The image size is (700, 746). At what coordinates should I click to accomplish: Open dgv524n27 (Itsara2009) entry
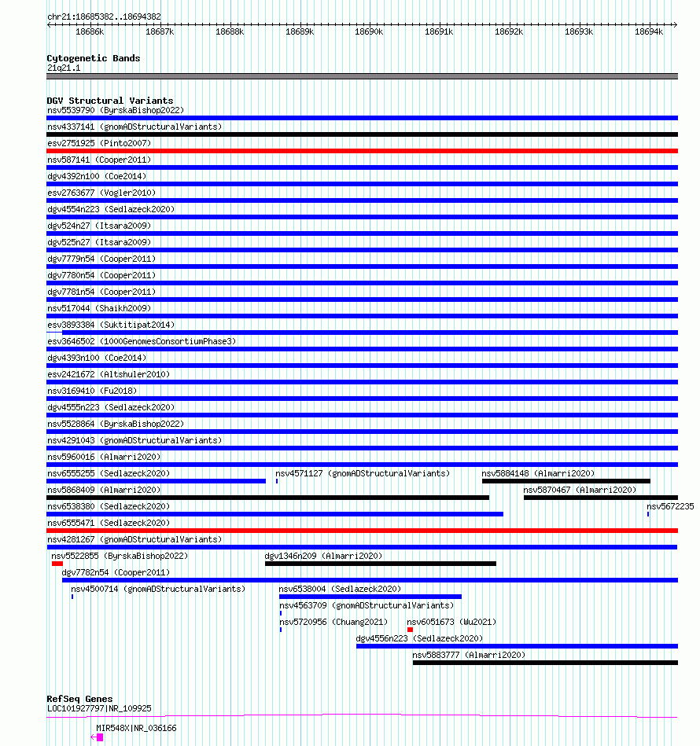(x=99, y=226)
